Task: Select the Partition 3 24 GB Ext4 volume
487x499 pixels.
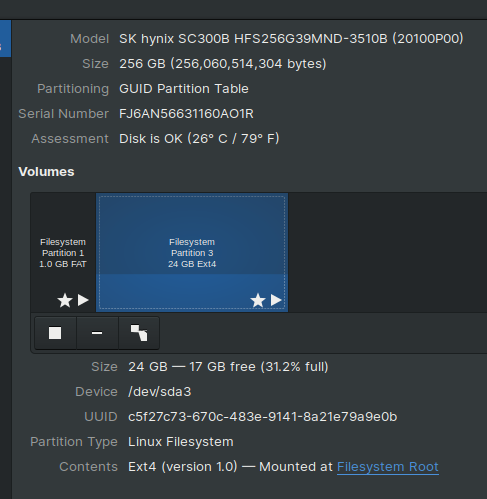Action: click(x=192, y=252)
